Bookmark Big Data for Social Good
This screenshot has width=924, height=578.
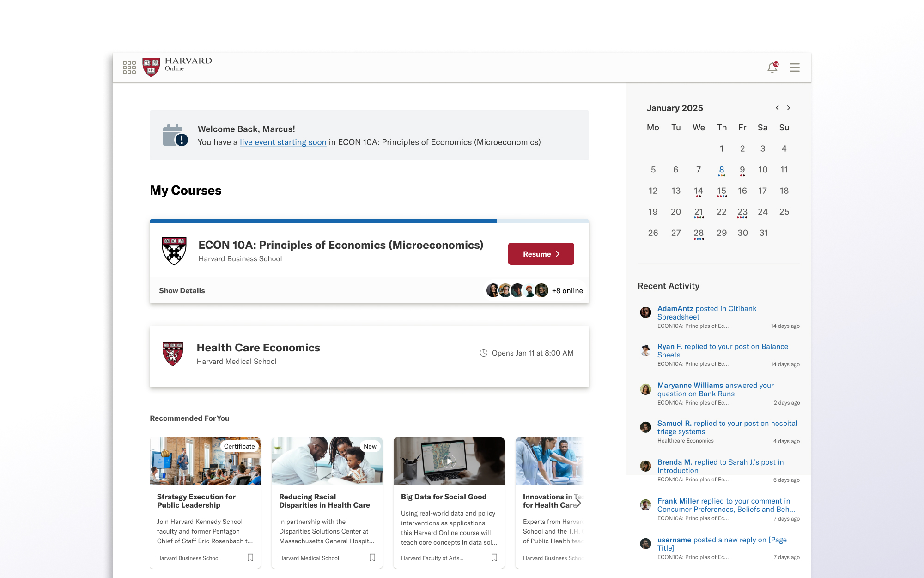click(x=494, y=558)
